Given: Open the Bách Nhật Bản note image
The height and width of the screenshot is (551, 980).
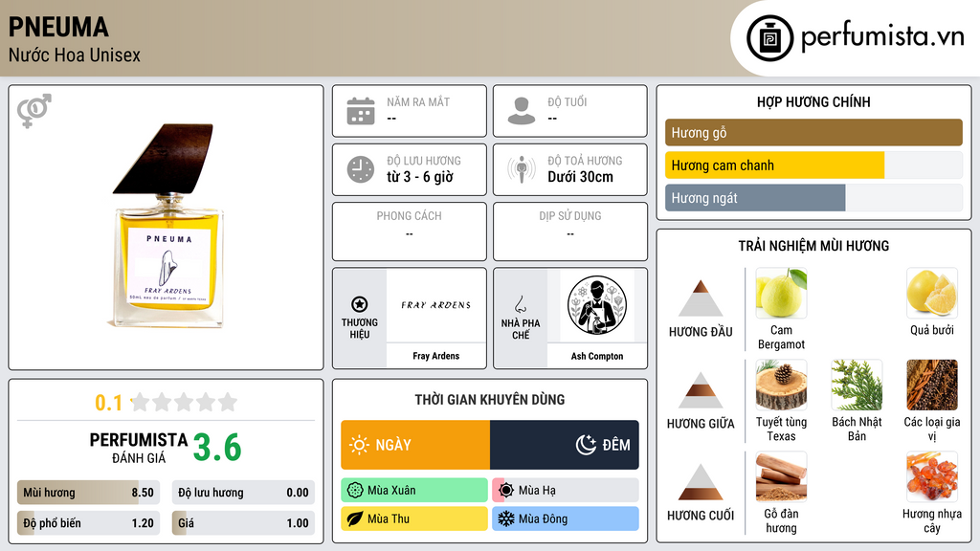Looking at the screenshot, I should click(857, 385).
